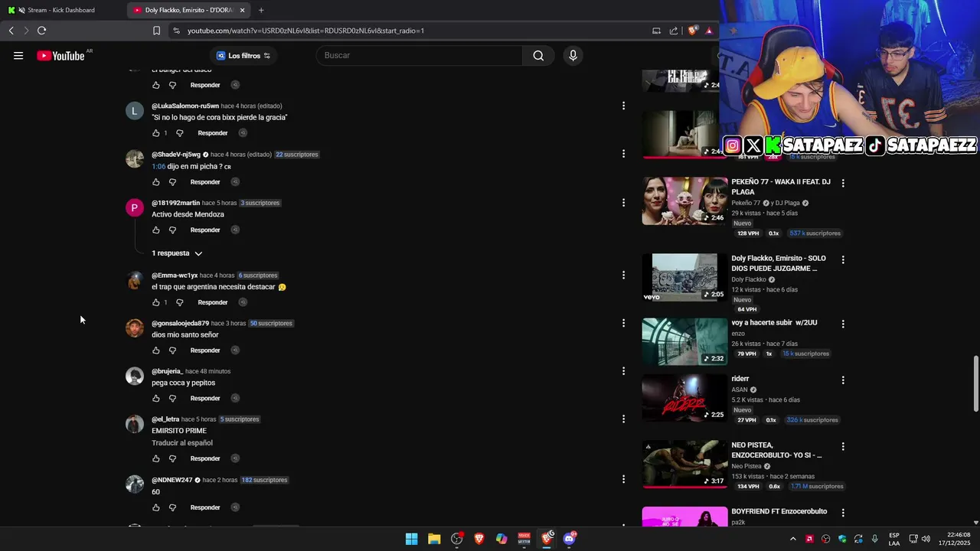This screenshot has height=551, width=980.
Task: Dislike the 'dios mio santo señor' comment
Action: tap(172, 350)
